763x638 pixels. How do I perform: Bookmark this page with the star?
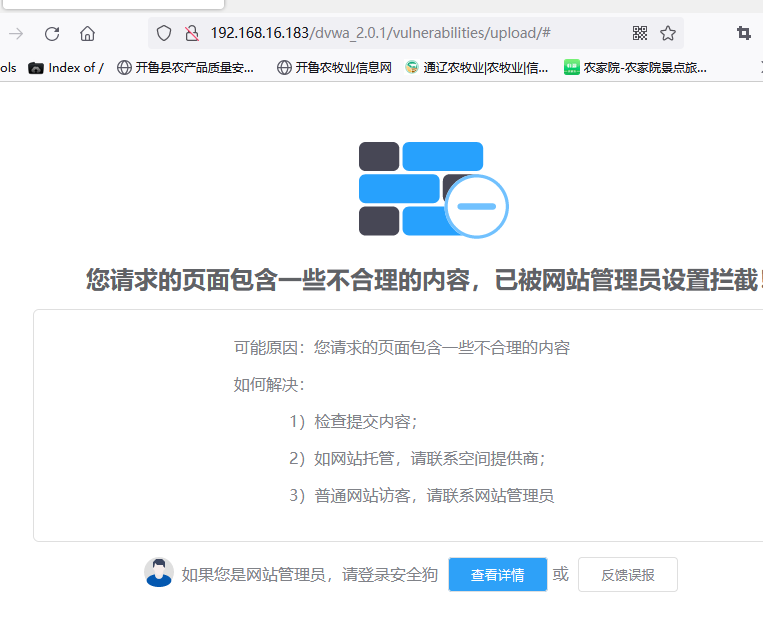(668, 33)
